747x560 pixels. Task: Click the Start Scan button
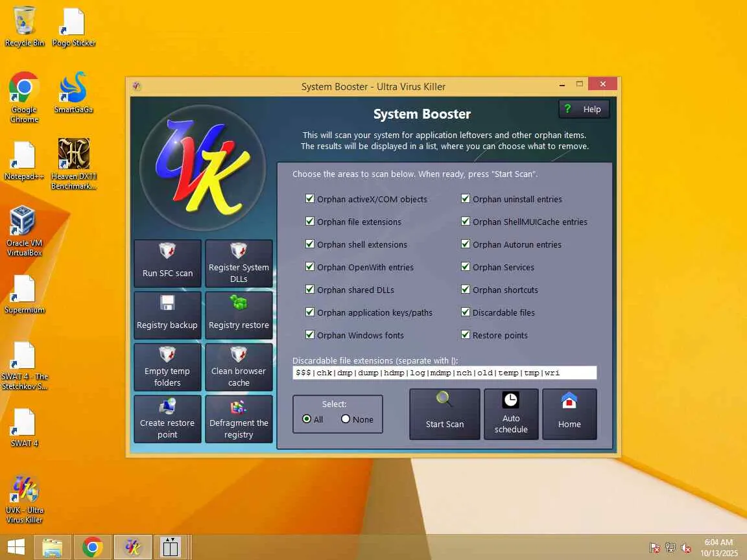(x=444, y=414)
